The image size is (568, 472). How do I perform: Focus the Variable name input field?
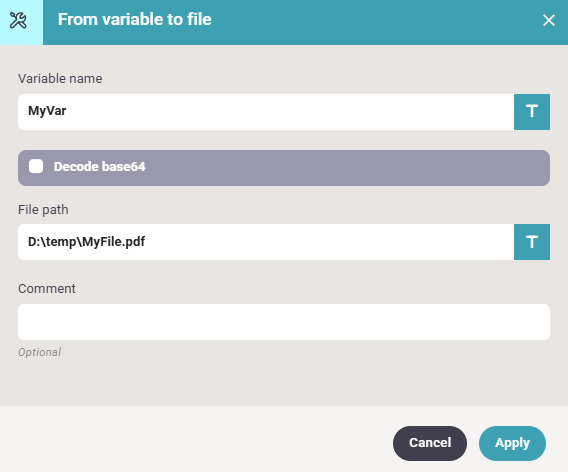click(266, 112)
